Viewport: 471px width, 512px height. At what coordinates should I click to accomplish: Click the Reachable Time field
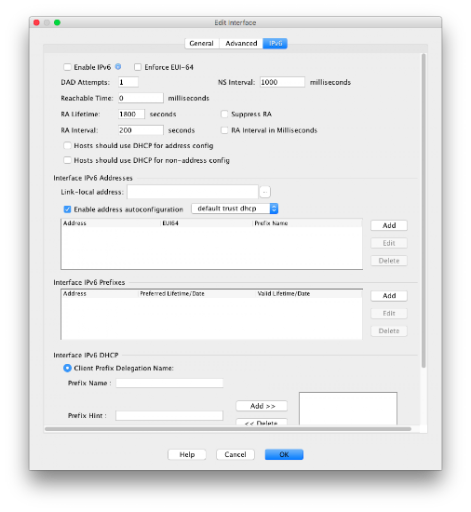pyautogui.click(x=141, y=98)
